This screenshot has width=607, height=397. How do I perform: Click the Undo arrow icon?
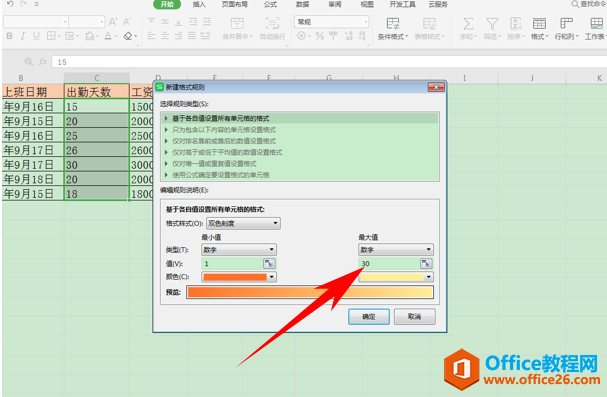(10, 4)
